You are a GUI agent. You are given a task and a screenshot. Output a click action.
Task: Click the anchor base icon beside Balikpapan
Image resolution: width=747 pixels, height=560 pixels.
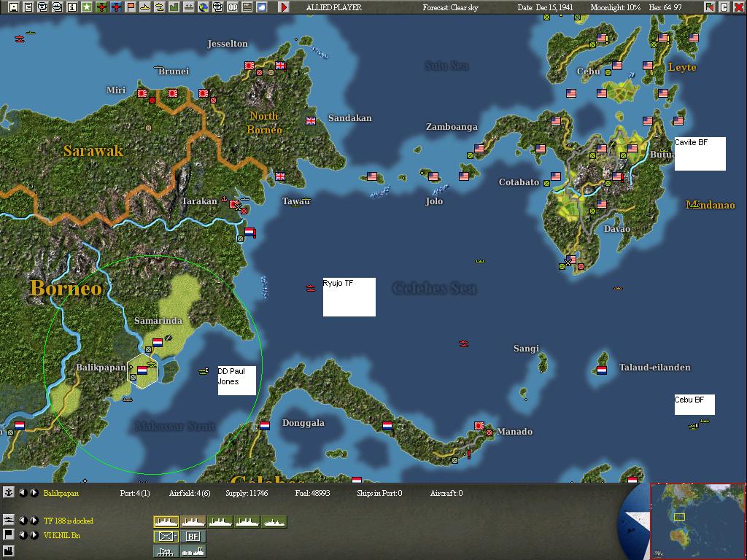pos(9,492)
